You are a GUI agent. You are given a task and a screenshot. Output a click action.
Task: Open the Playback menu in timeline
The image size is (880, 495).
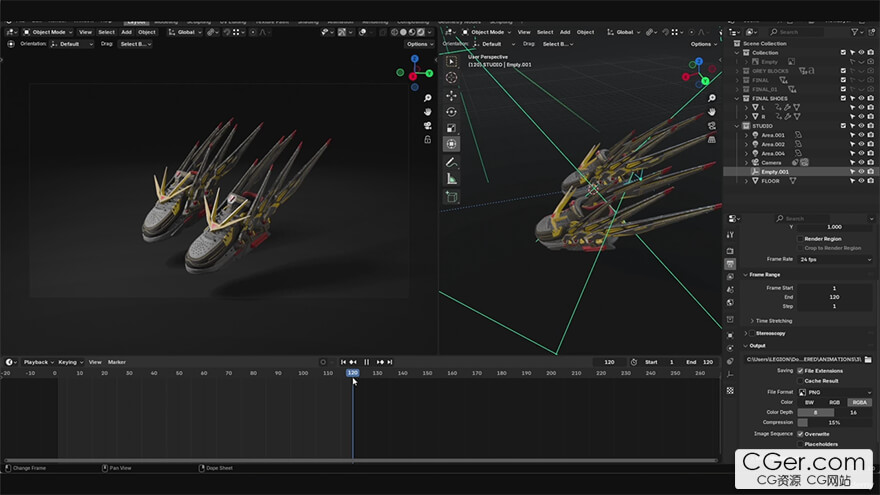pos(38,362)
